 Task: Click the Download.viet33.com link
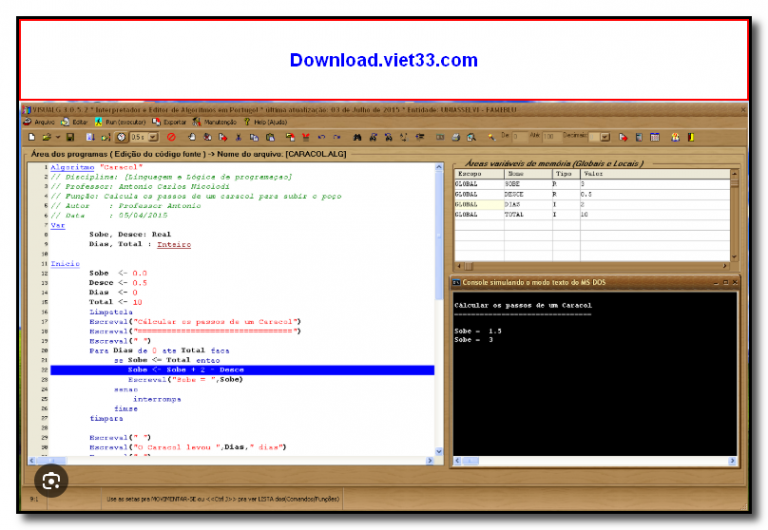pos(384,60)
